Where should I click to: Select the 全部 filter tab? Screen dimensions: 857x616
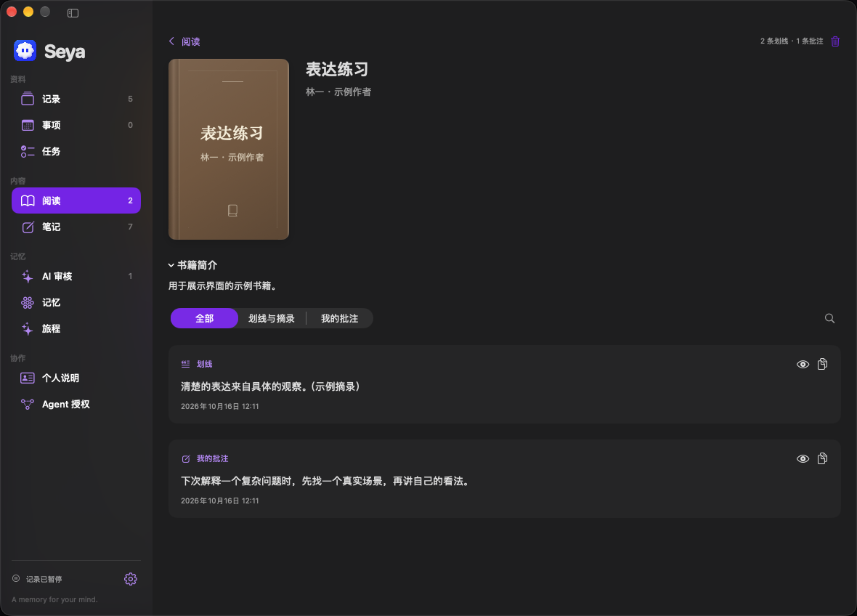click(204, 318)
